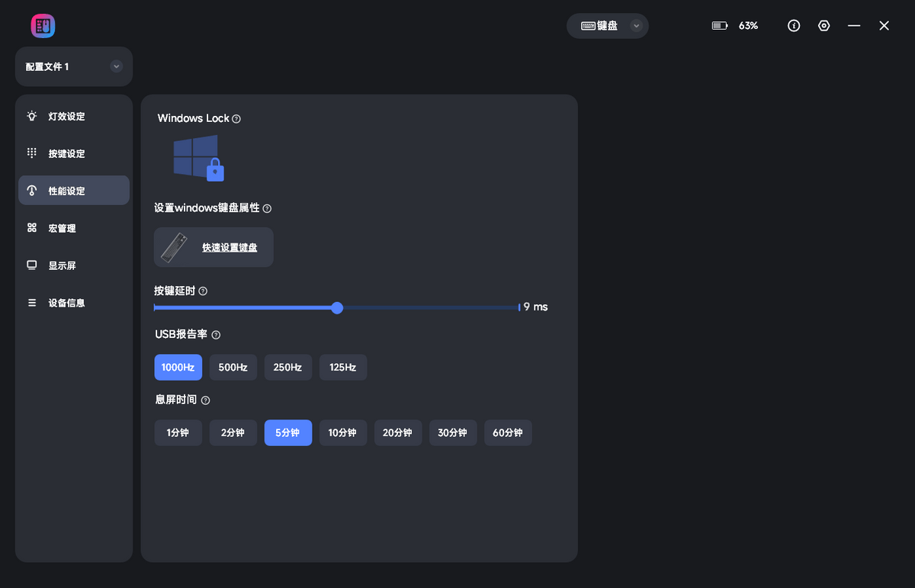Select 125Hz report rate
915x588 pixels.
[x=343, y=367]
